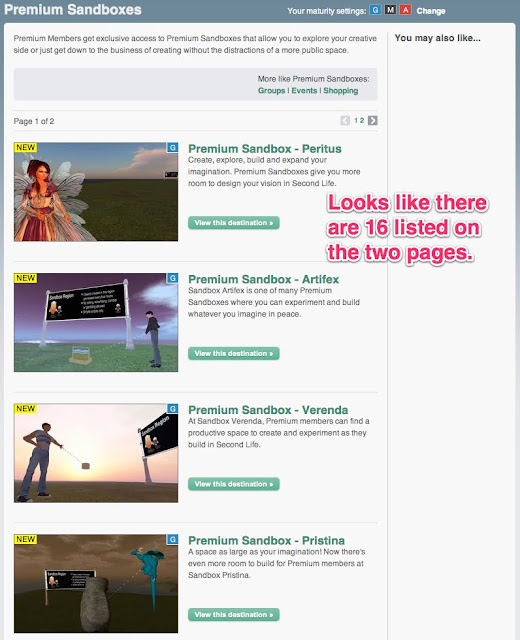View this destination for Peritus

tap(233, 223)
